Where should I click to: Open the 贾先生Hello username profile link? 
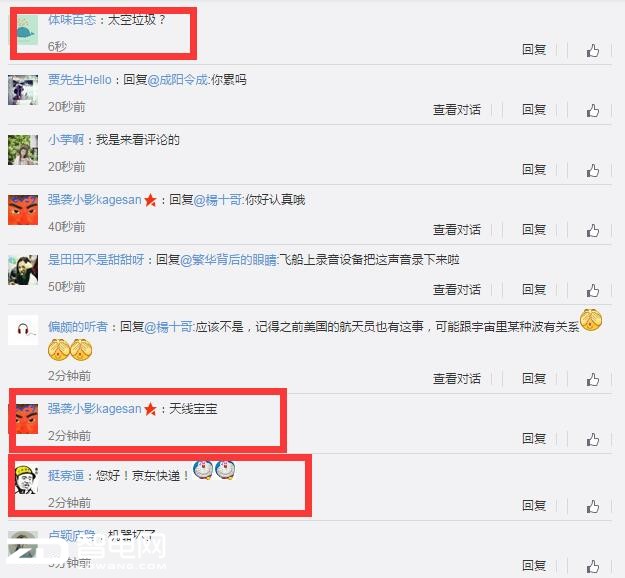(x=80, y=80)
